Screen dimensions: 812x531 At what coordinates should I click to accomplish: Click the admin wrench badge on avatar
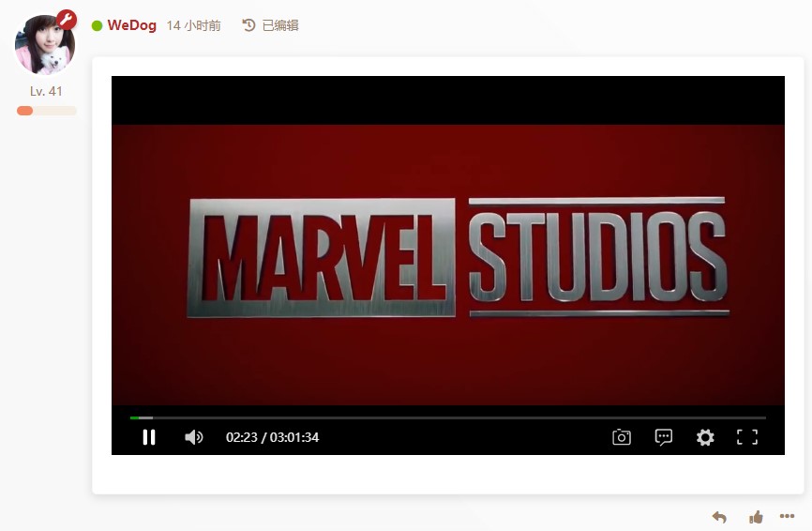pyautogui.click(x=67, y=19)
